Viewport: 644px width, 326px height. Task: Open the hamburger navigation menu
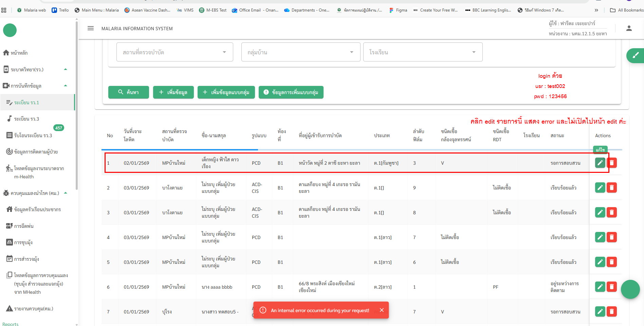tap(91, 29)
